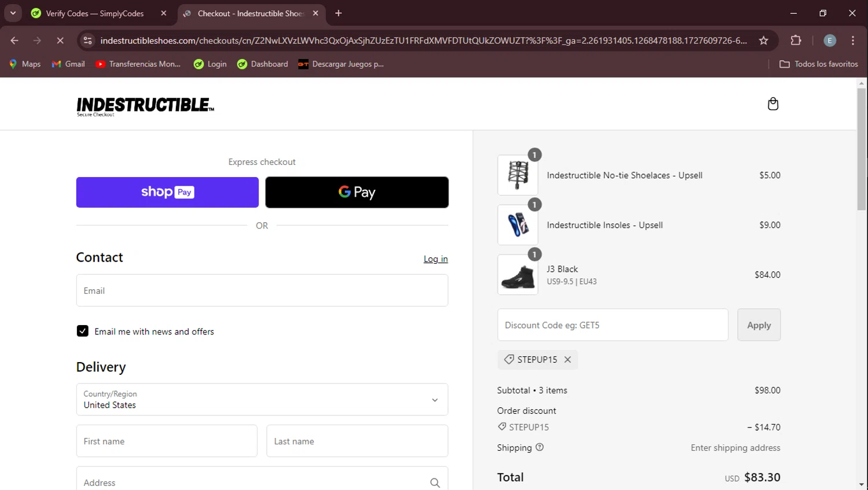Apply the discount code
The width and height of the screenshot is (868, 490).
[759, 325]
